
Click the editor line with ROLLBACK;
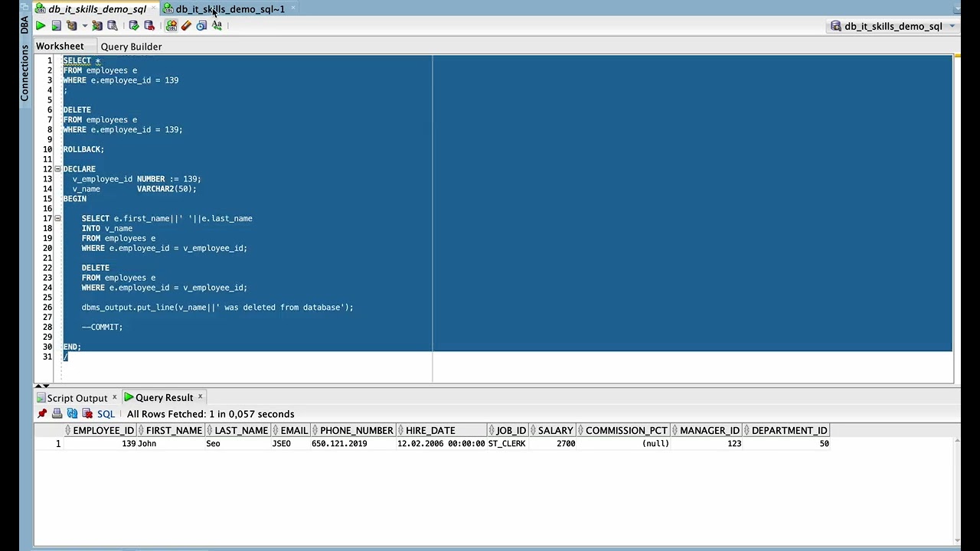[x=83, y=149]
